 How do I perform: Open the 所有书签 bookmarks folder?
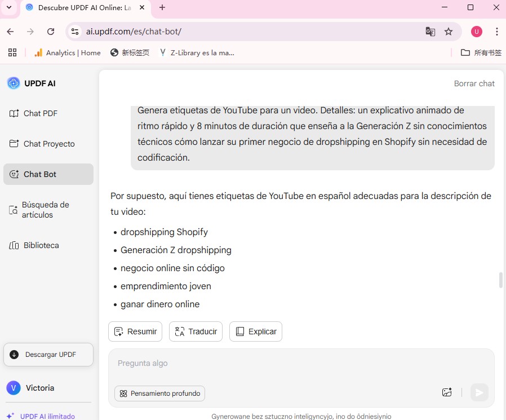481,52
